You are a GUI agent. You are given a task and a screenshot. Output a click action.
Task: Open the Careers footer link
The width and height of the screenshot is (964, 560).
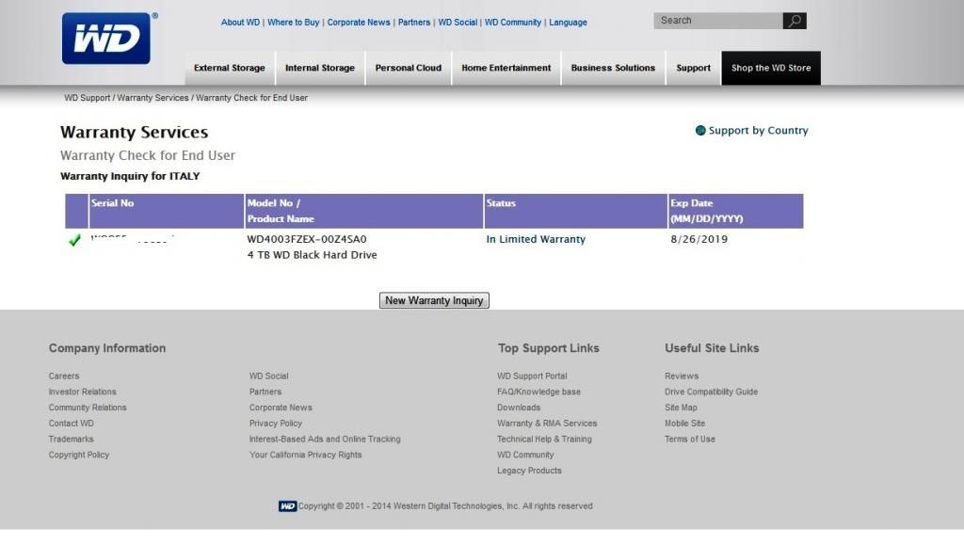click(x=64, y=376)
